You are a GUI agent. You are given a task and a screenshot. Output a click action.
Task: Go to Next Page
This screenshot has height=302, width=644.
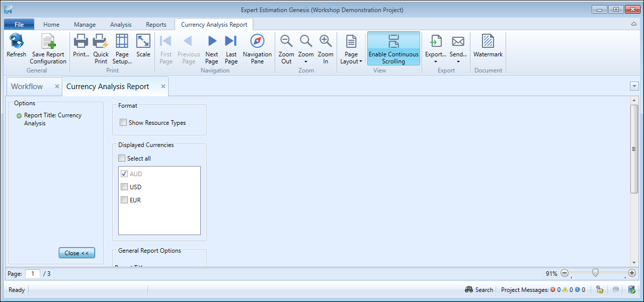[212, 42]
